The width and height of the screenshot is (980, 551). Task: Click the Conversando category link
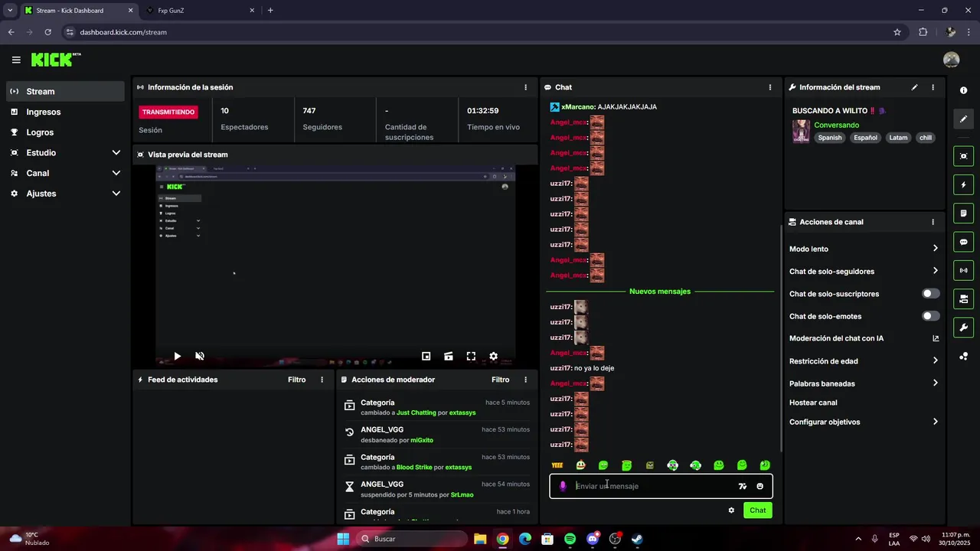pos(836,125)
